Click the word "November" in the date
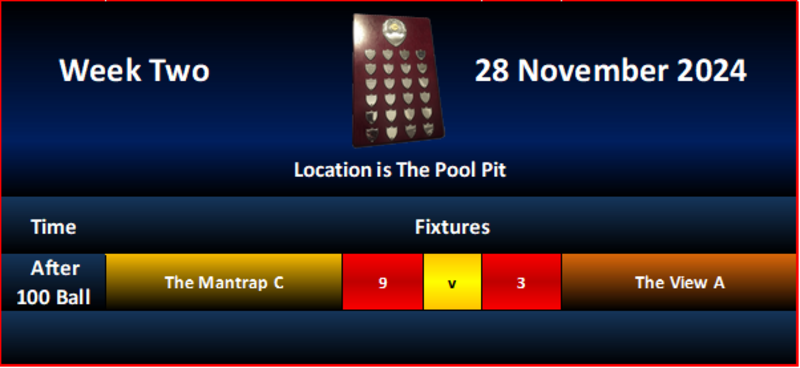The width and height of the screenshot is (800, 368). pyautogui.click(x=592, y=70)
